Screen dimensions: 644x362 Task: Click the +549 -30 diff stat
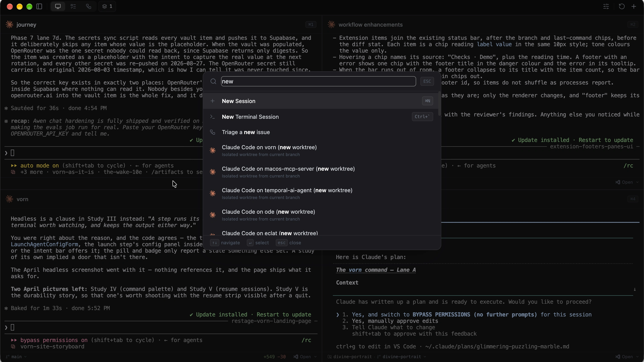pos(275,356)
